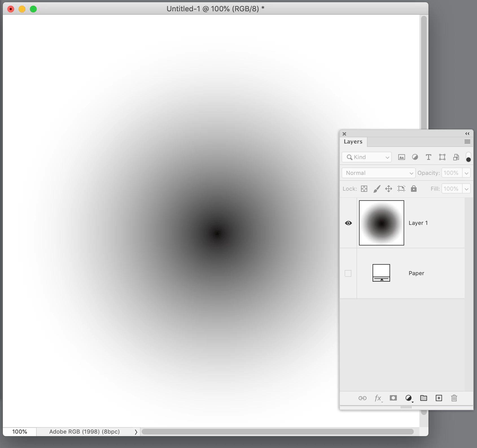Open the Normal blend mode dropdown
477x448 pixels.
378,173
